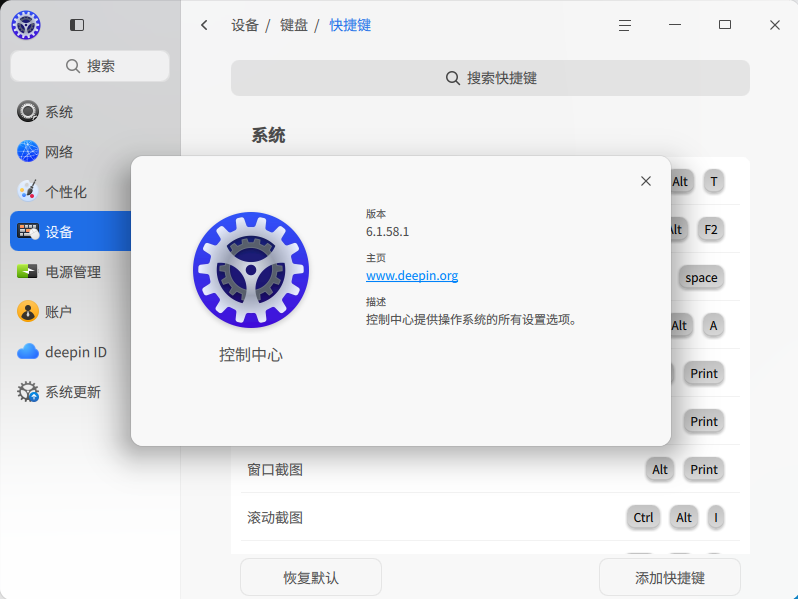
Task: Click the 添加快捷键 button
Action: (x=670, y=577)
